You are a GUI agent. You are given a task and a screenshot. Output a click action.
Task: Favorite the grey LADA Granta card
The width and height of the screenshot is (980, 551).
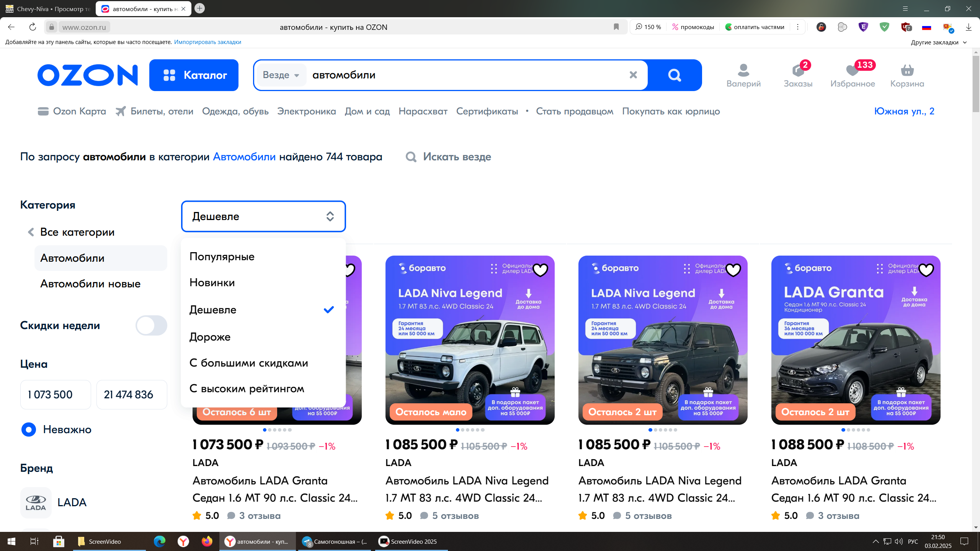(926, 270)
